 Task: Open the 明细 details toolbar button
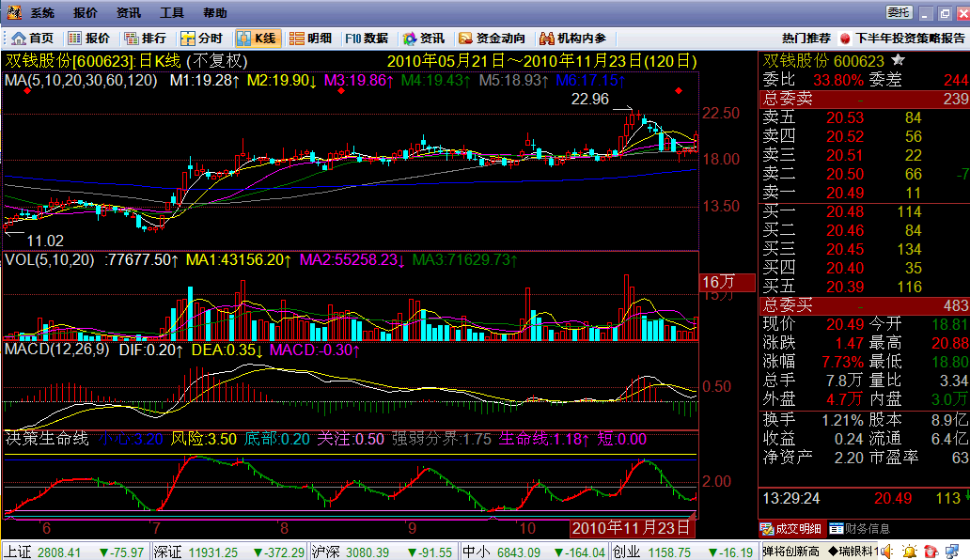[x=311, y=39]
